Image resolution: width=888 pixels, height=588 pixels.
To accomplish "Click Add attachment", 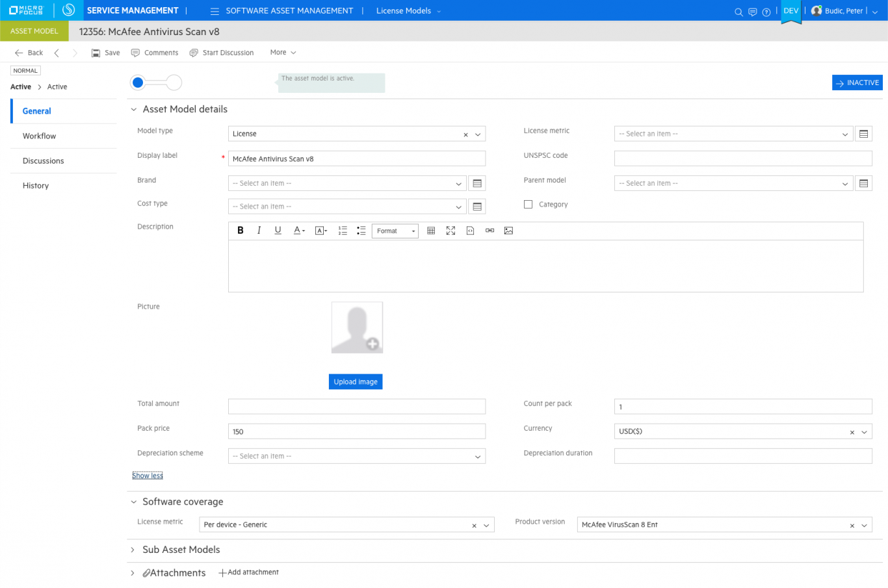I will (248, 572).
